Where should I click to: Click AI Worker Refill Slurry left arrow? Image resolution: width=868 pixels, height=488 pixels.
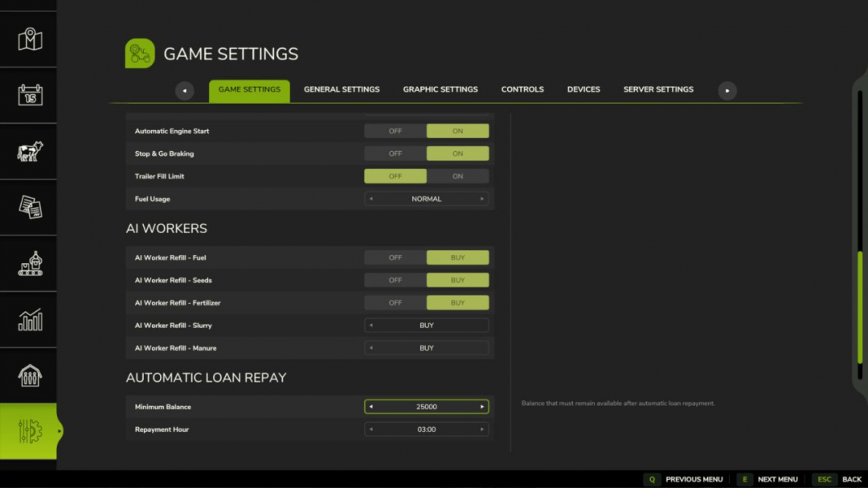tap(371, 326)
